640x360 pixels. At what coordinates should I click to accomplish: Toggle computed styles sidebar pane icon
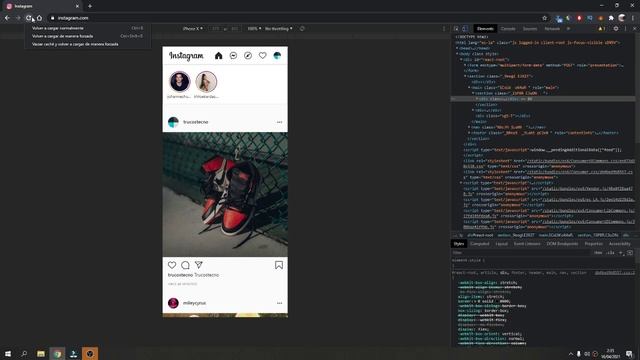(x=630, y=253)
